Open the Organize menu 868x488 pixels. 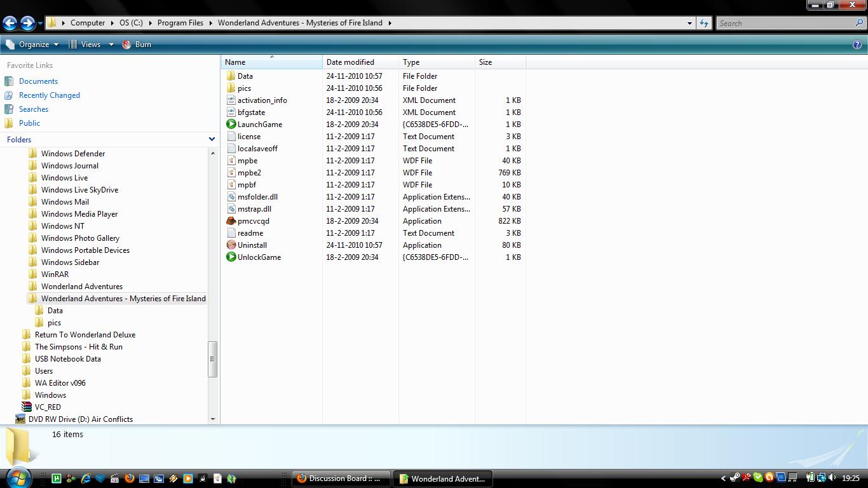pyautogui.click(x=32, y=44)
